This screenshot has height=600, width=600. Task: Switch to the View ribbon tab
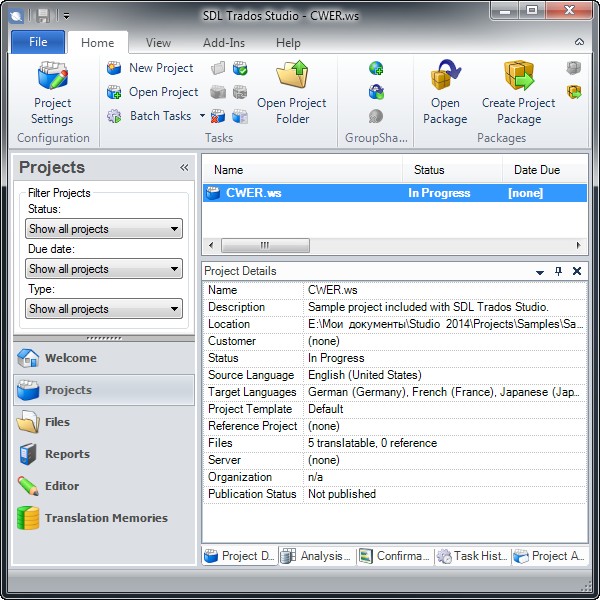tap(158, 43)
